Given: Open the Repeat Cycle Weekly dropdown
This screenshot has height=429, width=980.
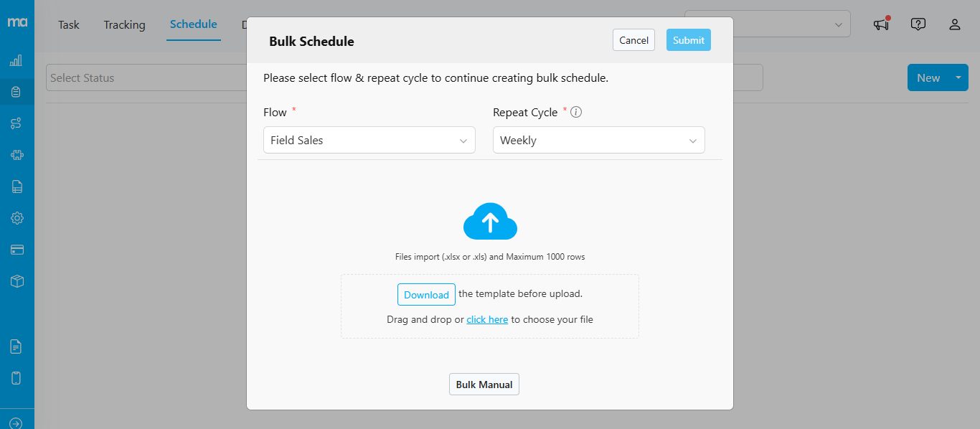Looking at the screenshot, I should pos(598,141).
